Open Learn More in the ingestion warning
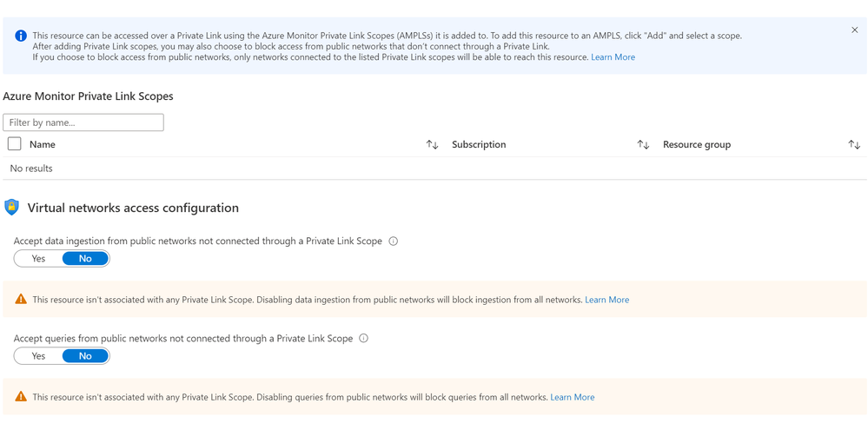The image size is (868, 430). point(606,300)
